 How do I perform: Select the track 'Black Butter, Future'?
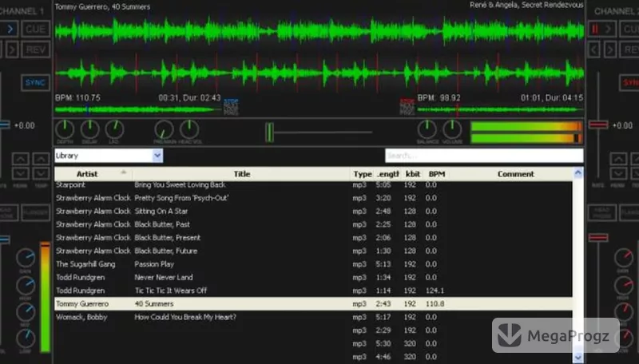pyautogui.click(x=313, y=251)
